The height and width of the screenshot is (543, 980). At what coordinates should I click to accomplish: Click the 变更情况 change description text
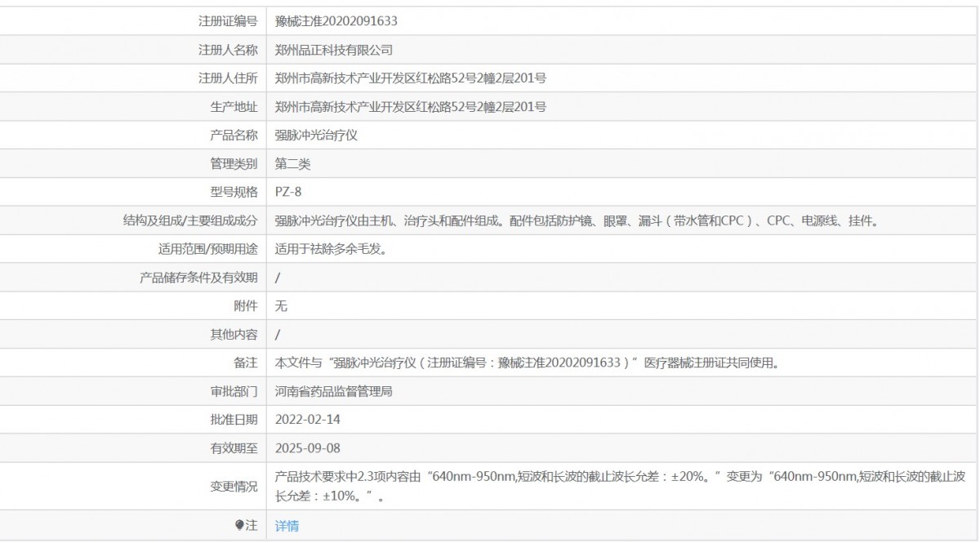tap(621, 486)
